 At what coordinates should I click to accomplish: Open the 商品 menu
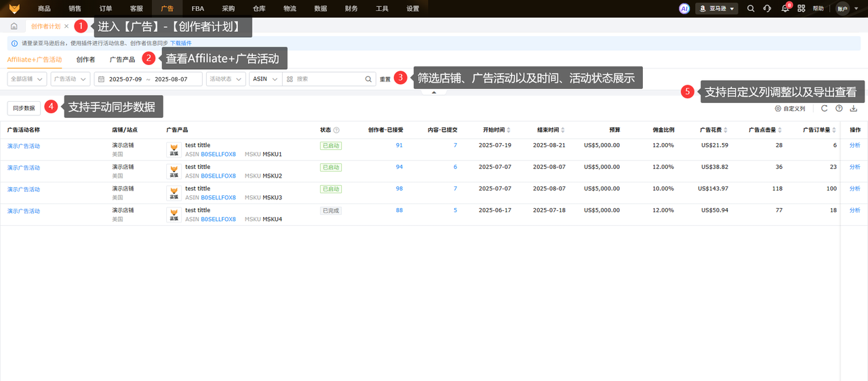pyautogui.click(x=45, y=8)
